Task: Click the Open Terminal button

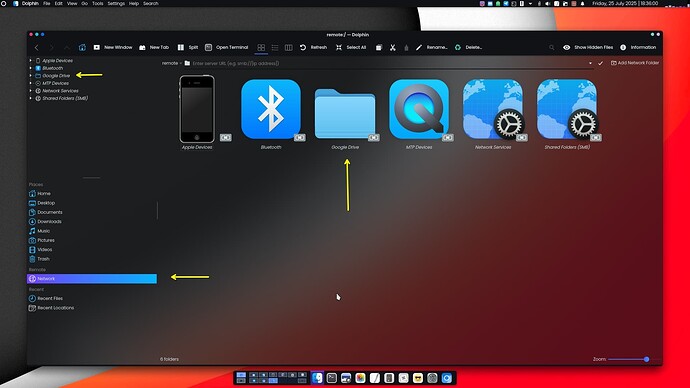Action: [x=227, y=48]
